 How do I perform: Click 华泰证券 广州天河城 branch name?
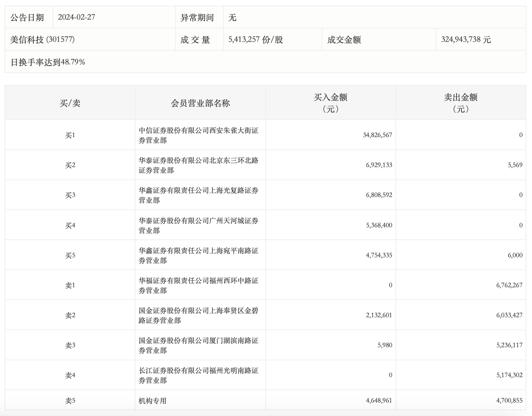pyautogui.click(x=199, y=226)
